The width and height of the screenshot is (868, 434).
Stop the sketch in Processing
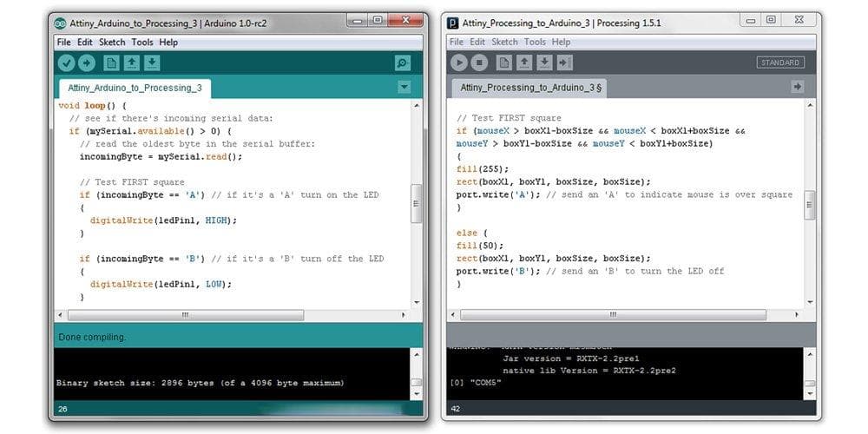479,62
